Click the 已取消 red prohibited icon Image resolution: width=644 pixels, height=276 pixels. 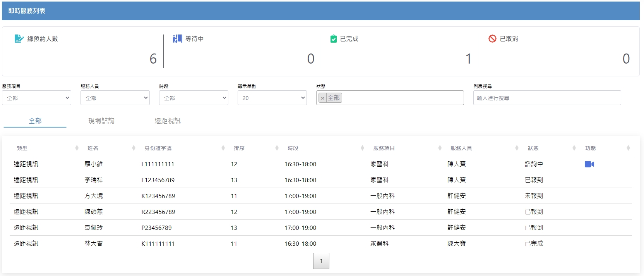point(492,38)
